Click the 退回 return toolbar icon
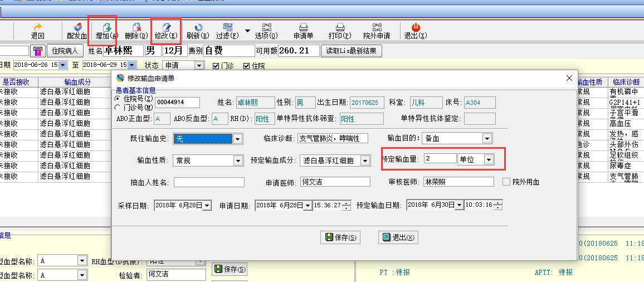 (37, 31)
